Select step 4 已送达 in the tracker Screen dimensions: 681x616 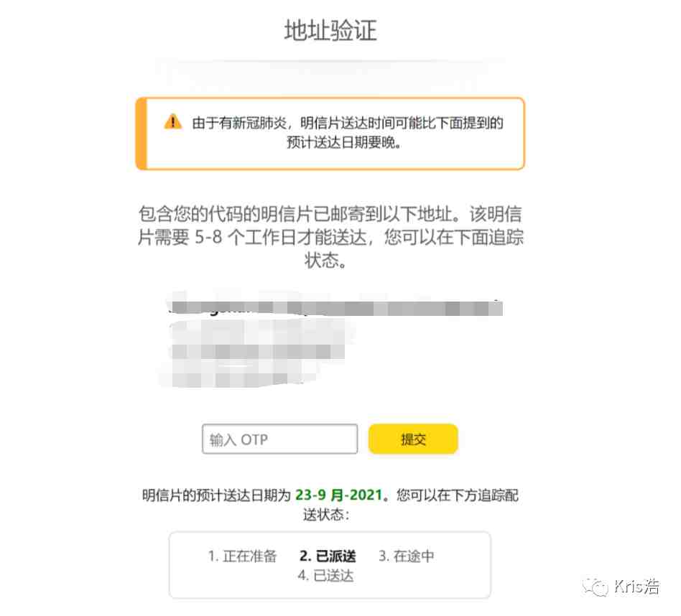pyautogui.click(x=325, y=576)
